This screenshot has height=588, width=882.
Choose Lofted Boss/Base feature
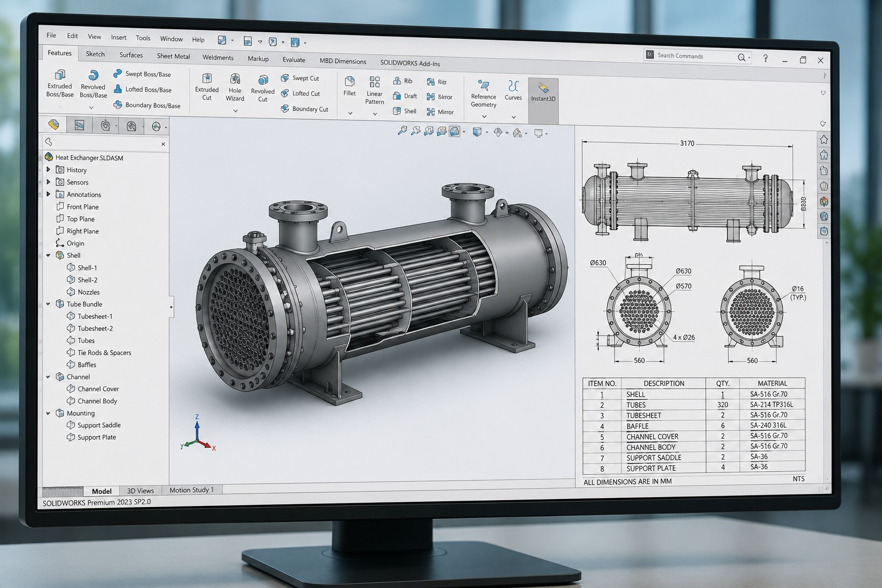tap(142, 90)
